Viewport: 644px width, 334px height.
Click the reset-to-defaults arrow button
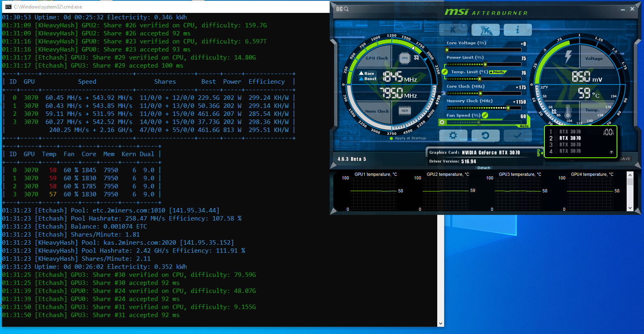[x=485, y=136]
